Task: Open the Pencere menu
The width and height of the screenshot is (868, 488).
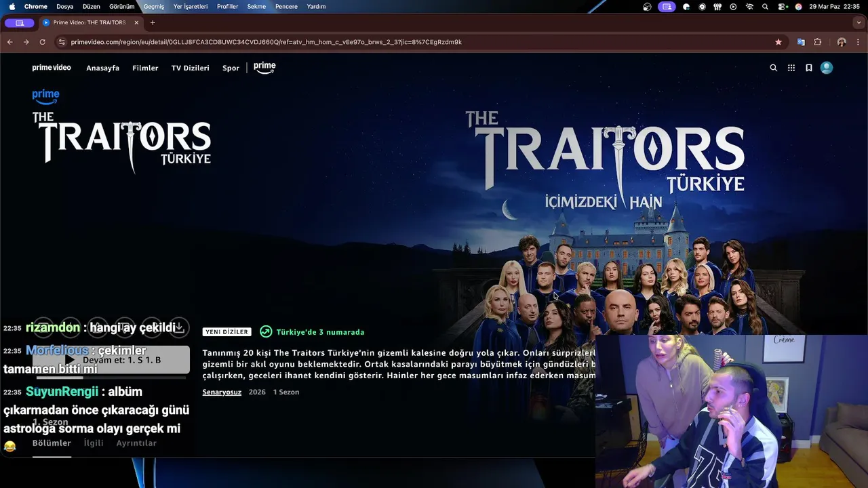Action: click(286, 7)
